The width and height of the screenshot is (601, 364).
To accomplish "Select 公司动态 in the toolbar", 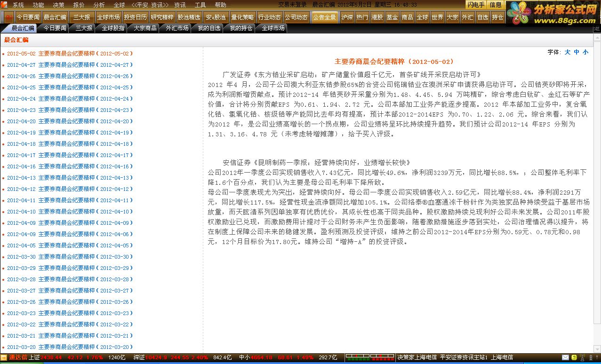I will (x=296, y=17).
